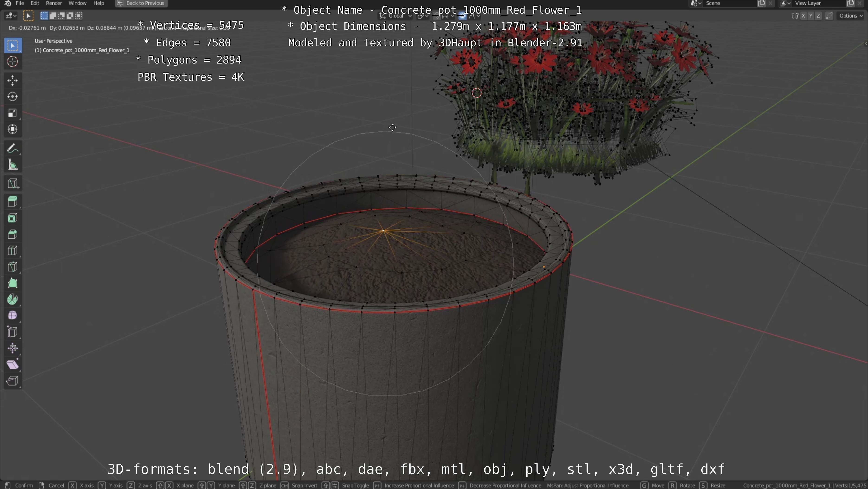Viewport: 868px width, 489px height.
Task: Delete the current scene
Action: 770,3
